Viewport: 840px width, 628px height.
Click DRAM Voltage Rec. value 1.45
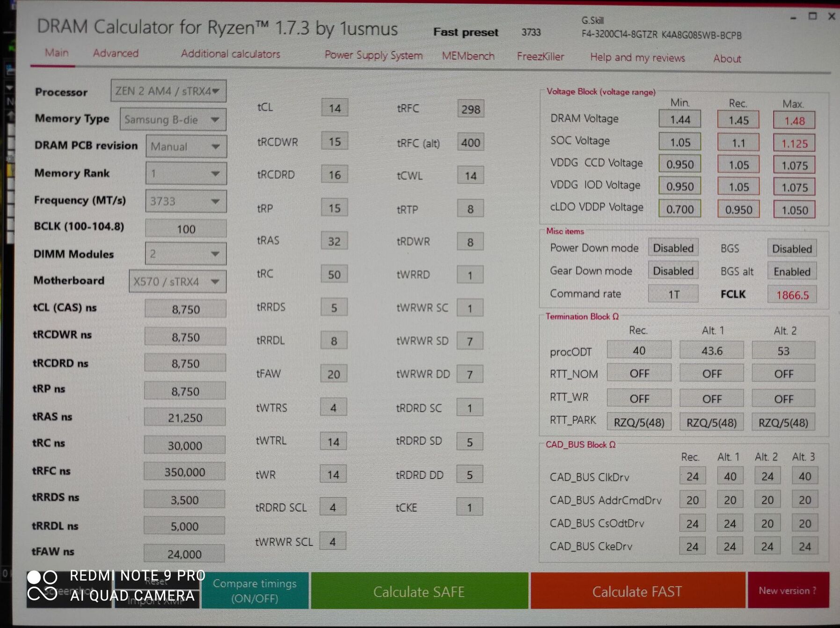pos(738,120)
